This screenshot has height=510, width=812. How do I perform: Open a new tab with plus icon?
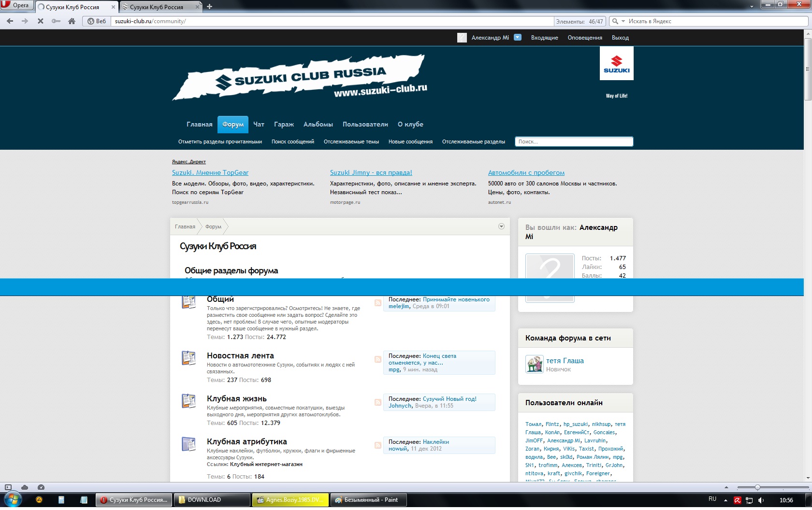209,7
